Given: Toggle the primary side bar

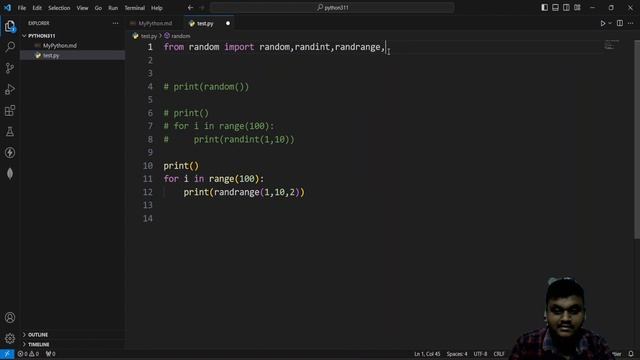Looking at the screenshot, I should [544, 7].
